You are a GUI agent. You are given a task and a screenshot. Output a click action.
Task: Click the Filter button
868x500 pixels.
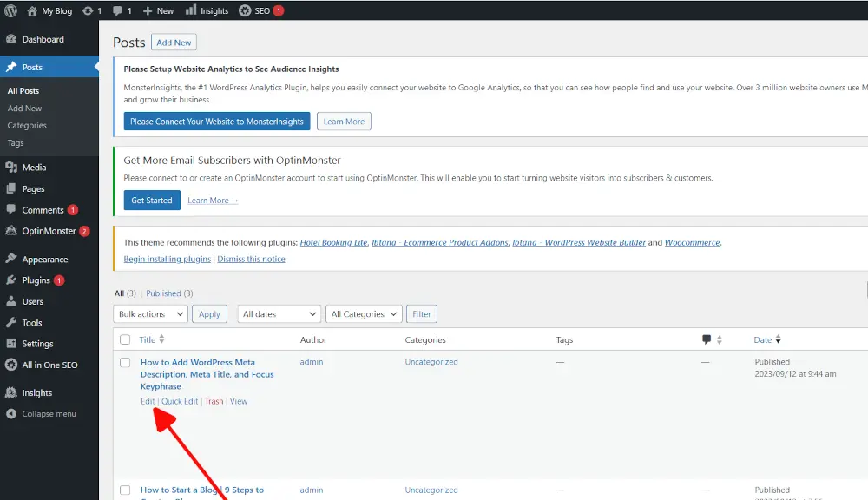(x=422, y=314)
